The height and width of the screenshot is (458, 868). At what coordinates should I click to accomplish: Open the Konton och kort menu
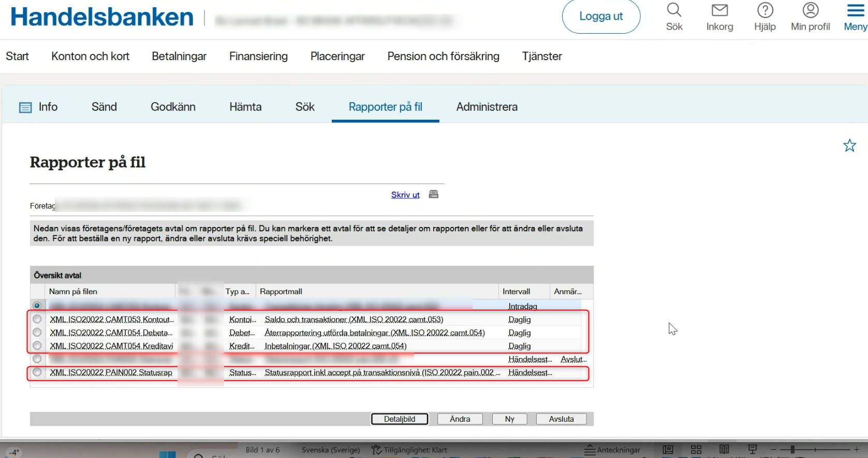[90, 56]
